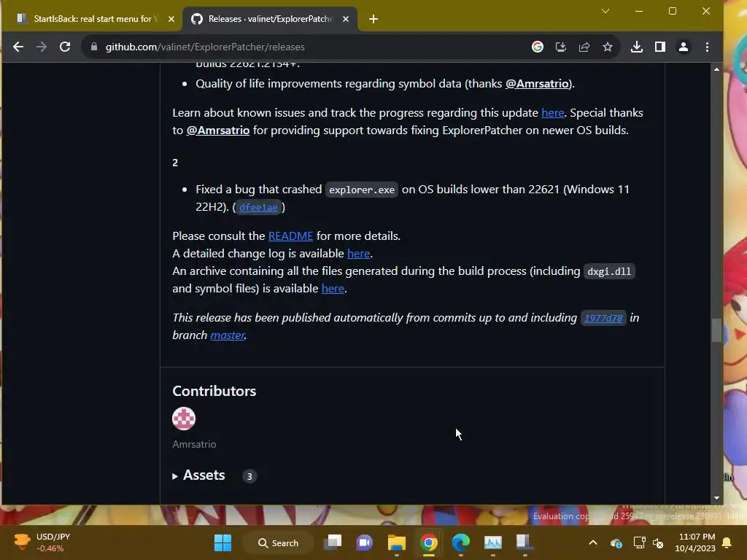Open Microsoft Edge from the taskbar

(x=461, y=542)
